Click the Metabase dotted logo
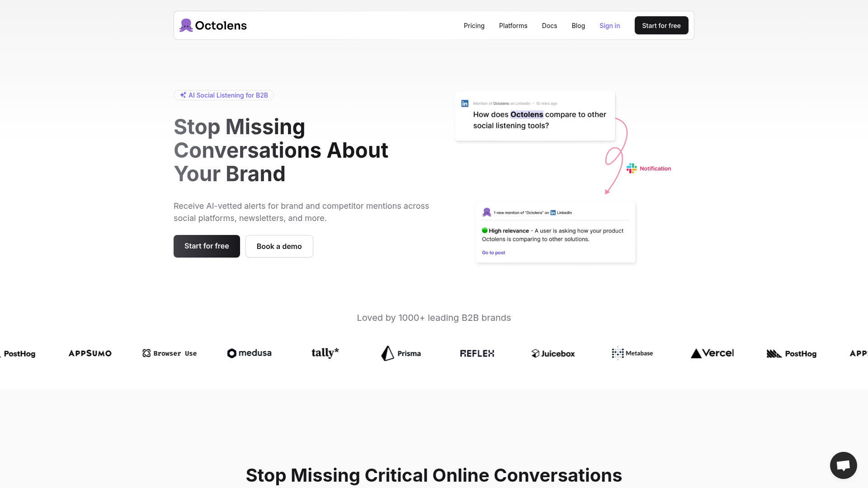Screen dimensions: 868x488 tap(618, 353)
